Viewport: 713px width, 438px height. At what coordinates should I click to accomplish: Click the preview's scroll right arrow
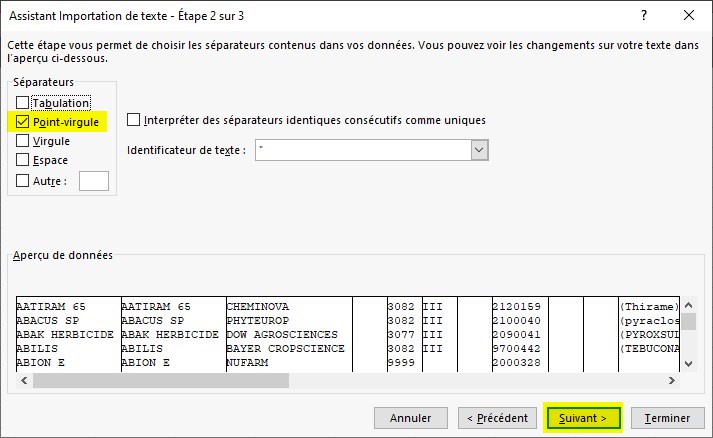point(672,381)
